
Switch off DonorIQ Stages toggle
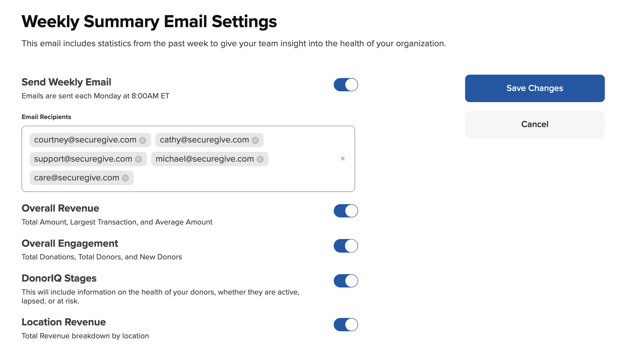pyautogui.click(x=346, y=281)
